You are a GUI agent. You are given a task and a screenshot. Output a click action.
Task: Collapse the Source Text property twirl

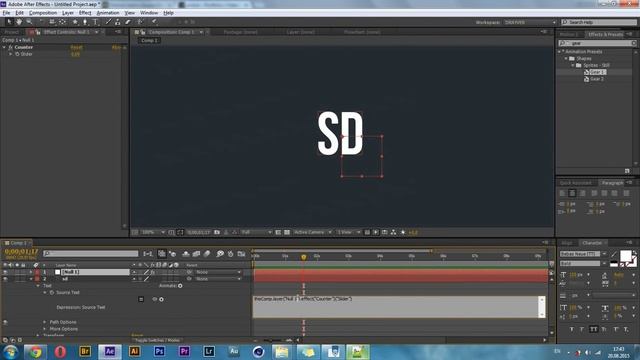click(x=45, y=293)
